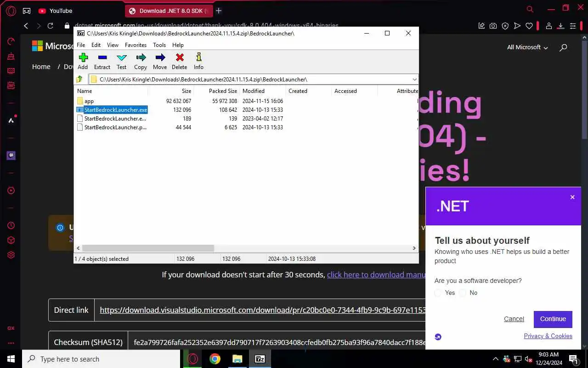Click the 7-Zip Add toolbar button
588x368 pixels.
[83, 61]
